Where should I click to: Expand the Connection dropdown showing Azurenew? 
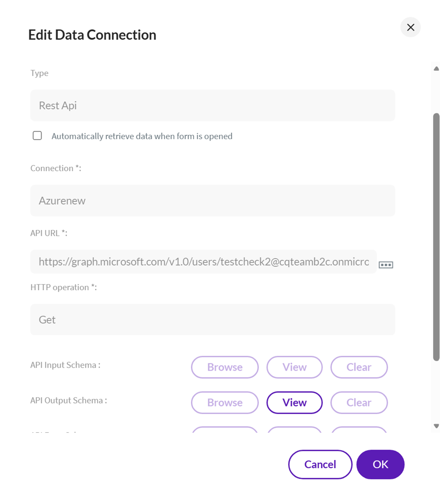pyautogui.click(x=213, y=200)
